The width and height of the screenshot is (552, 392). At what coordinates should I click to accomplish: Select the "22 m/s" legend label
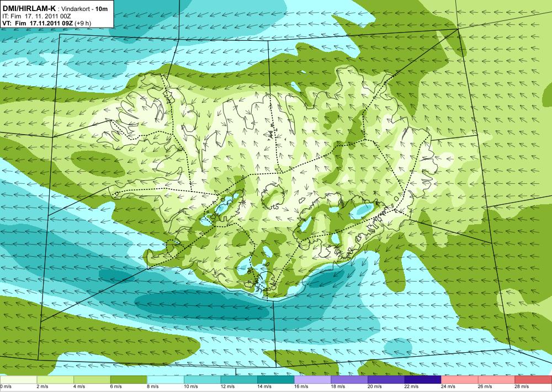pos(412,386)
